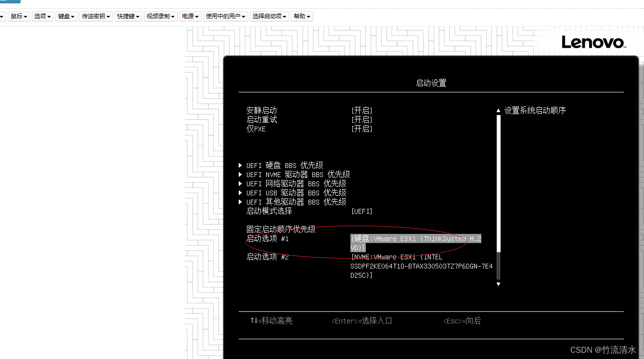Expand UEFI 其他驱动器 BBS 优先级 submenu

pyautogui.click(x=293, y=202)
